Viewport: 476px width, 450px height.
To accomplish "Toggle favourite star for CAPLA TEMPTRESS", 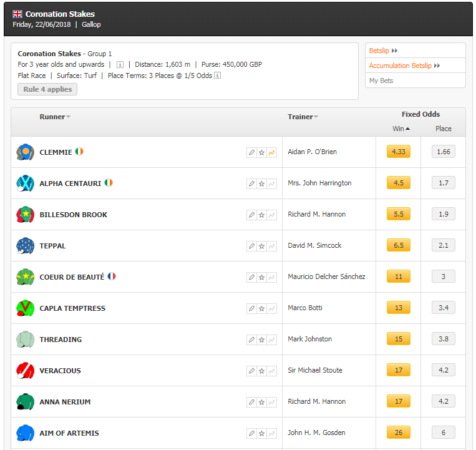I will (261, 308).
